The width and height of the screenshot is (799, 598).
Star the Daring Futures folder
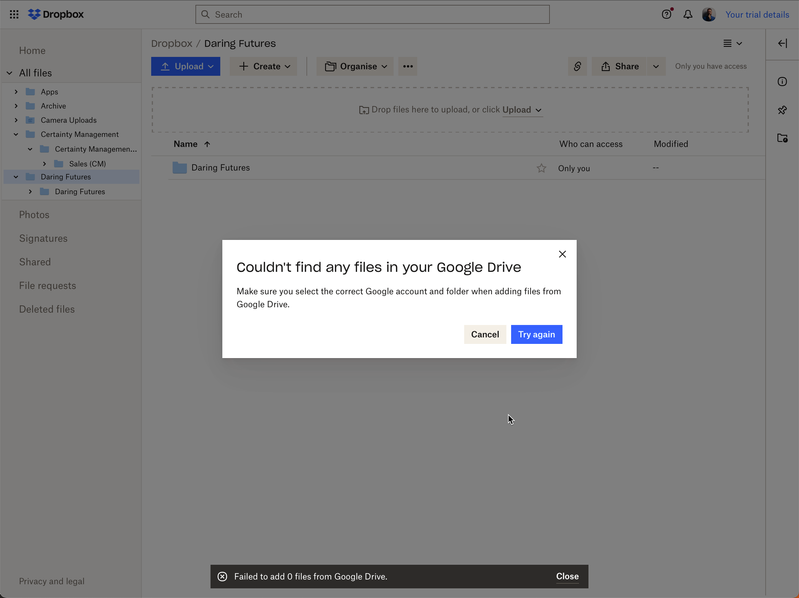coord(542,168)
